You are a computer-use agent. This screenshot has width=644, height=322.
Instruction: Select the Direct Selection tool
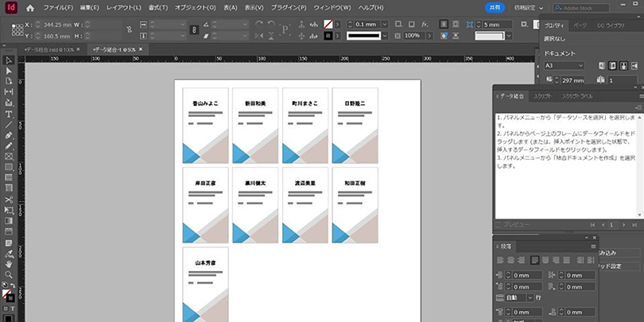click(x=8, y=71)
